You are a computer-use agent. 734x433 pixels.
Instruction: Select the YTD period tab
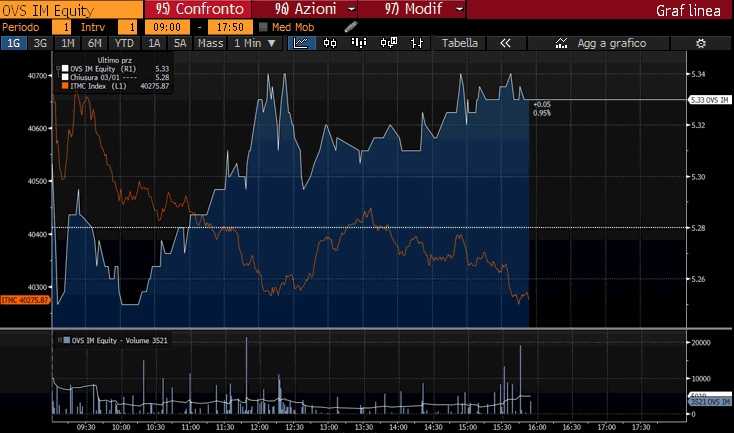tap(124, 43)
